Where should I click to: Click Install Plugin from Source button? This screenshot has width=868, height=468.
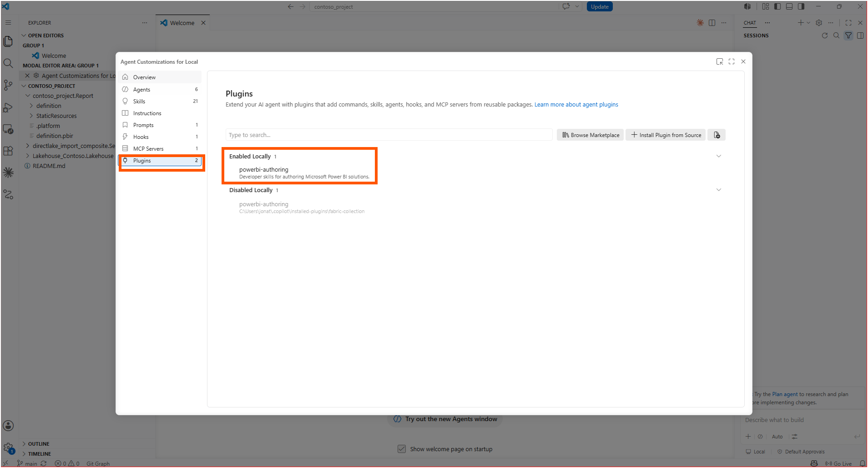pos(666,135)
